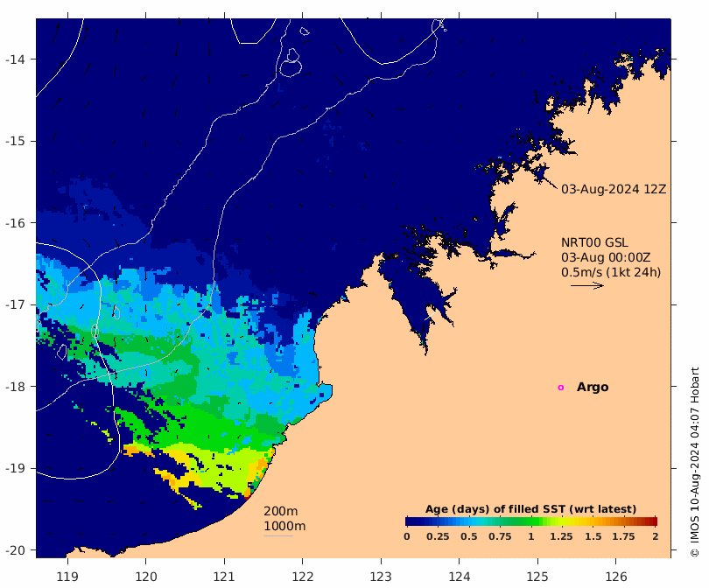Click the colorbar tick label '0.25'
This screenshot has width=709, height=588.
[438, 536]
